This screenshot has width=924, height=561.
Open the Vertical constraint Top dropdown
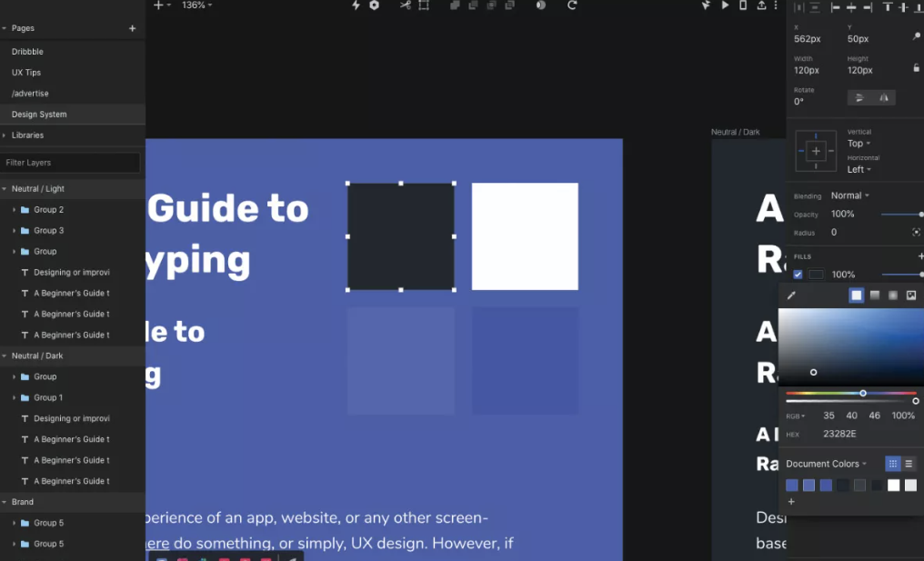tap(859, 144)
